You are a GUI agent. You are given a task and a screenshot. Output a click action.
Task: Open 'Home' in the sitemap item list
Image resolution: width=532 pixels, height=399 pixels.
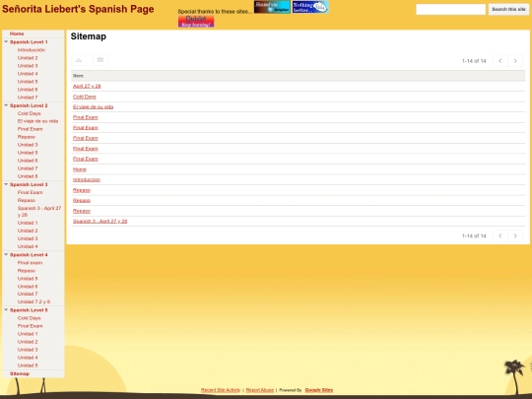coord(80,169)
